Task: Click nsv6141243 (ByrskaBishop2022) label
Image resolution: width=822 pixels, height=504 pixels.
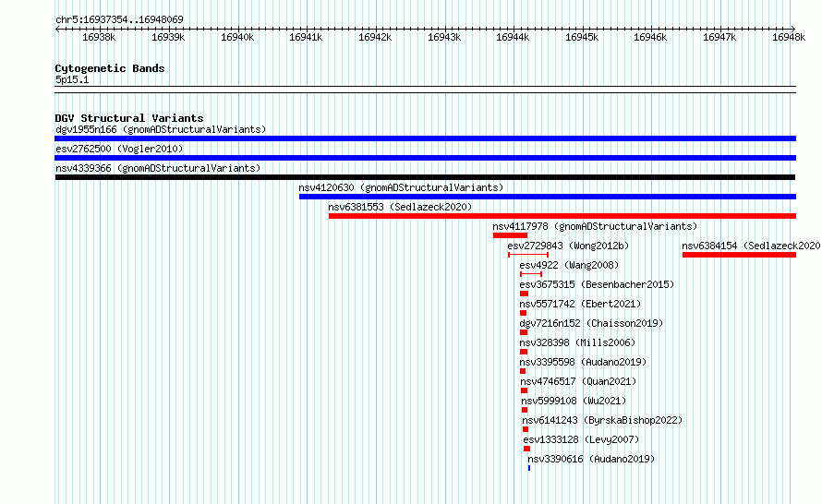Action: (602, 420)
